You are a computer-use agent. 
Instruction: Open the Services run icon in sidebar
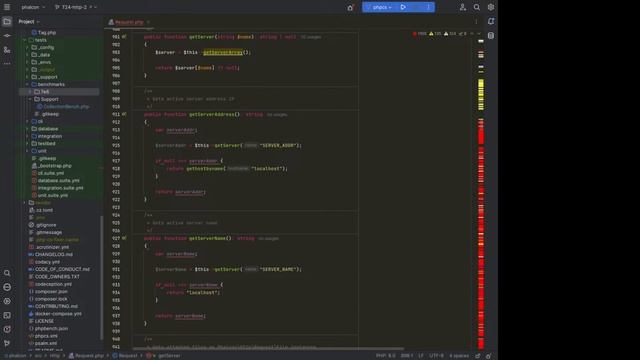(x=7, y=301)
